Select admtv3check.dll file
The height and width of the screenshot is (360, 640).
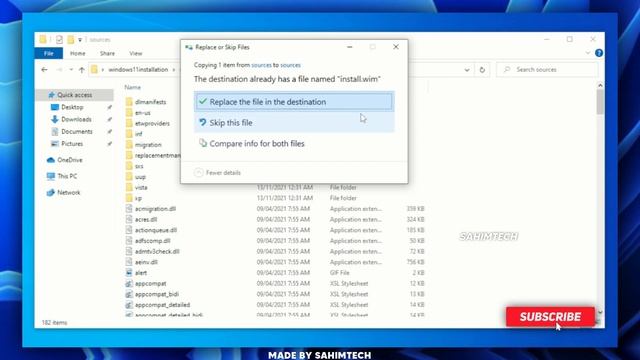point(157,251)
